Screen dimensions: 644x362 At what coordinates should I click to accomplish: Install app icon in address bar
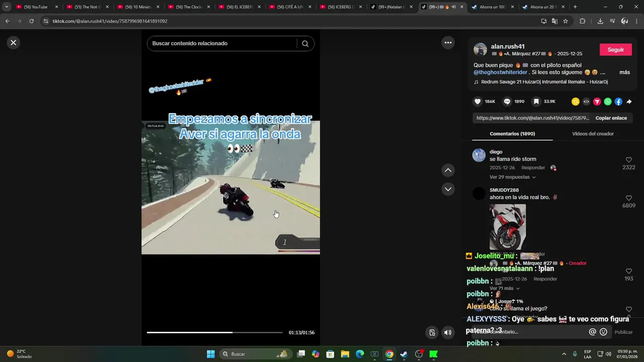point(544,21)
